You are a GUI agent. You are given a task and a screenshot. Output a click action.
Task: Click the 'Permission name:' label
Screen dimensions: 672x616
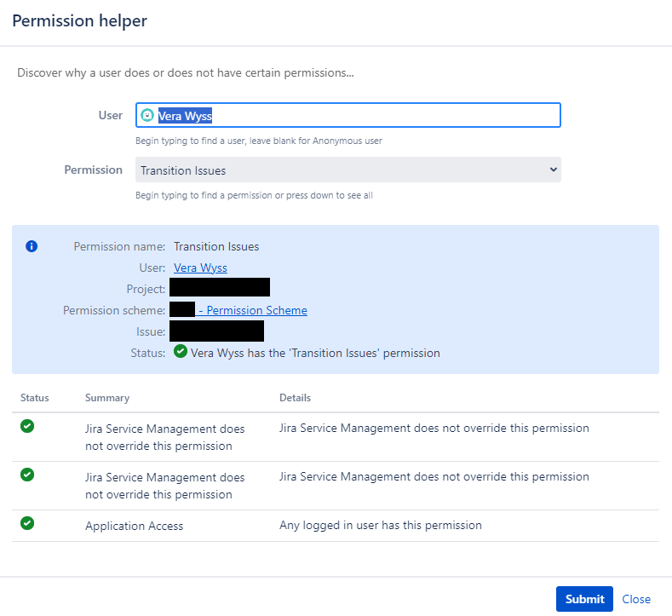pos(119,246)
